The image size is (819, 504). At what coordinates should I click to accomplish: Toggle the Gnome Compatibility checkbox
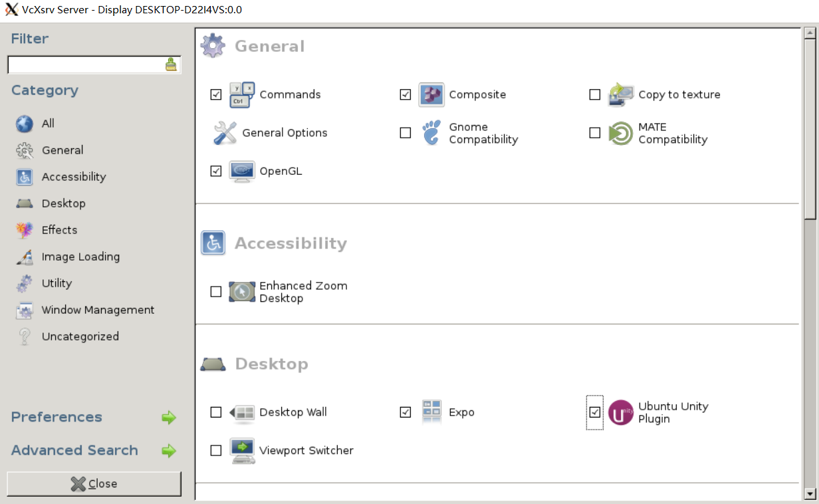[406, 133]
